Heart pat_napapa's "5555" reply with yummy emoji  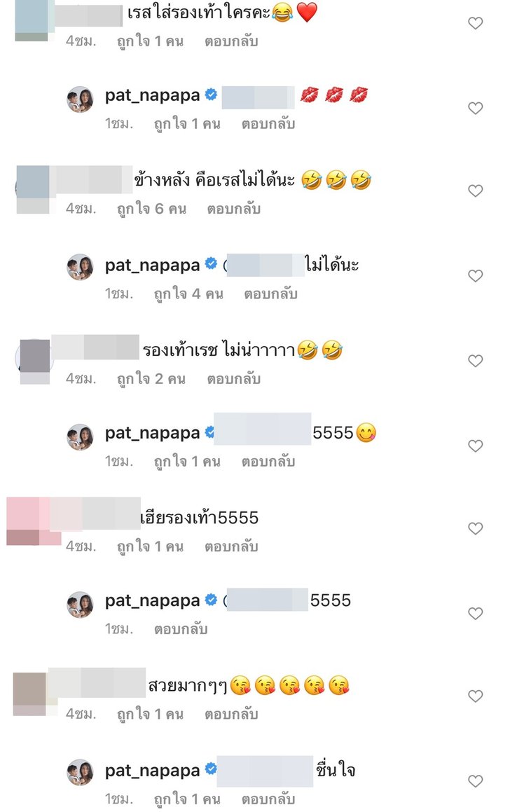tap(475, 446)
